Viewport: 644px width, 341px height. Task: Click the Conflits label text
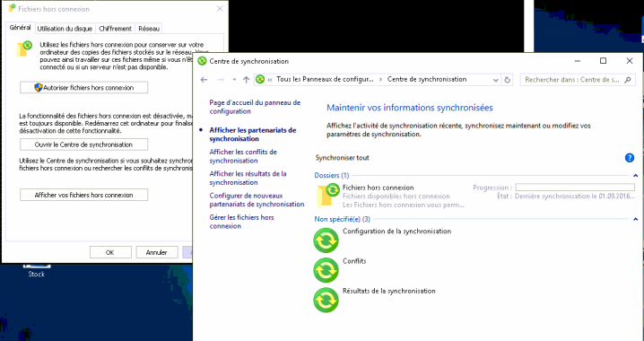pyautogui.click(x=354, y=261)
